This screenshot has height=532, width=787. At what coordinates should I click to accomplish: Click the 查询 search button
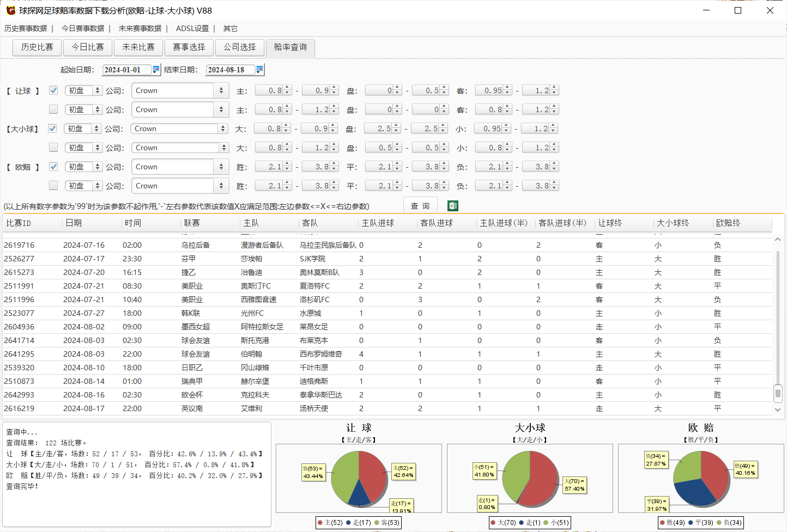[420, 206]
